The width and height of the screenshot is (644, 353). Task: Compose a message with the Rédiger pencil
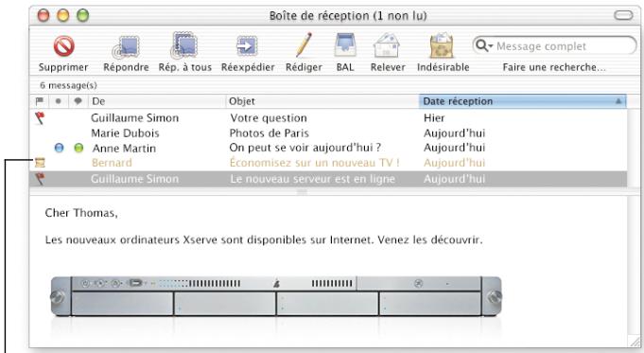click(304, 44)
